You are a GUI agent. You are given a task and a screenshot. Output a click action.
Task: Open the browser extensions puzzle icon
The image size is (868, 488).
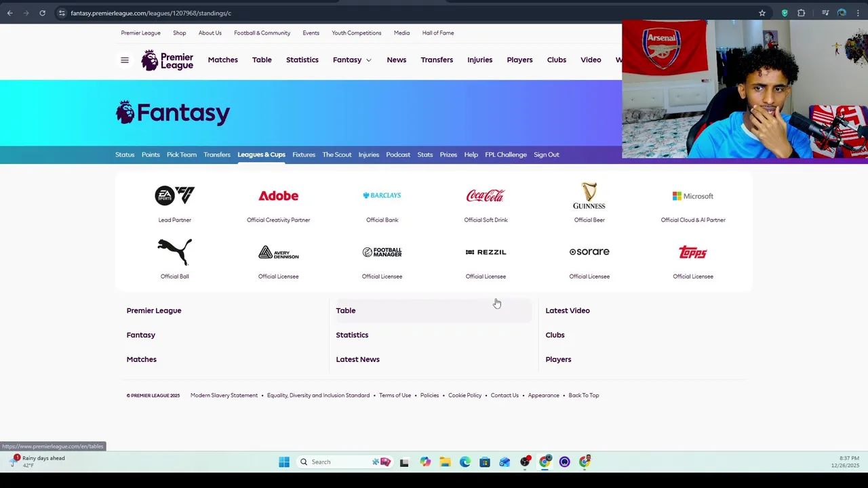(801, 13)
